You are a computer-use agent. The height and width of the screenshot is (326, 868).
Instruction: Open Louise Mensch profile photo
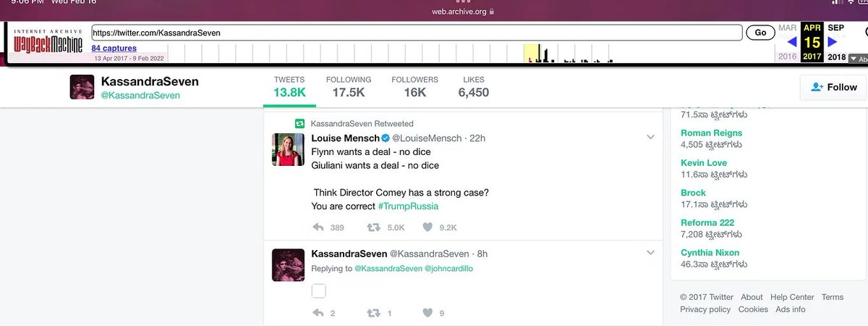click(288, 149)
